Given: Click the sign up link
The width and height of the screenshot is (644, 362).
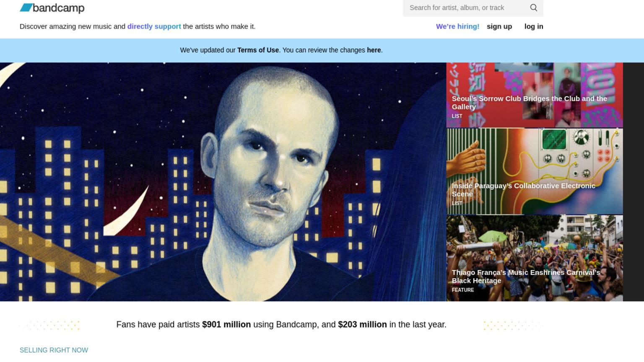Looking at the screenshot, I should [x=499, y=26].
